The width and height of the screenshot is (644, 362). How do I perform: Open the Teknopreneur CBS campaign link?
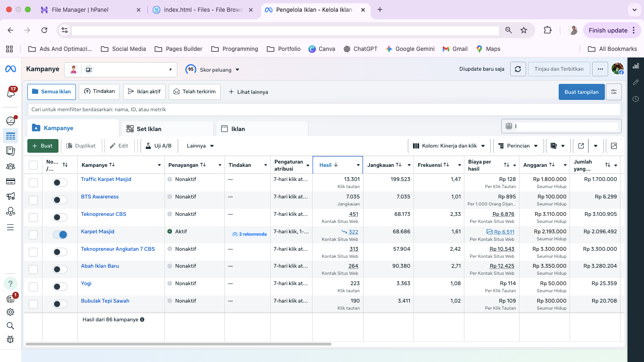click(x=103, y=214)
